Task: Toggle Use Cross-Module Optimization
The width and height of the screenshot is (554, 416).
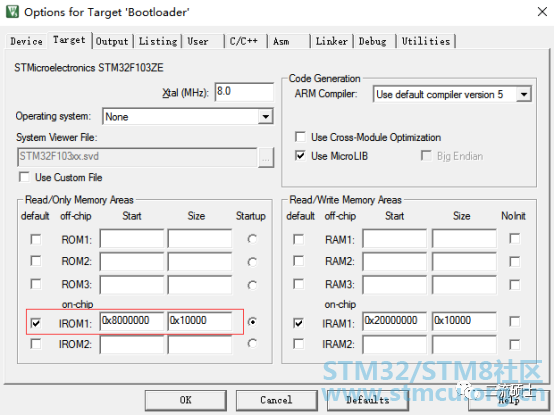Action: (300, 137)
